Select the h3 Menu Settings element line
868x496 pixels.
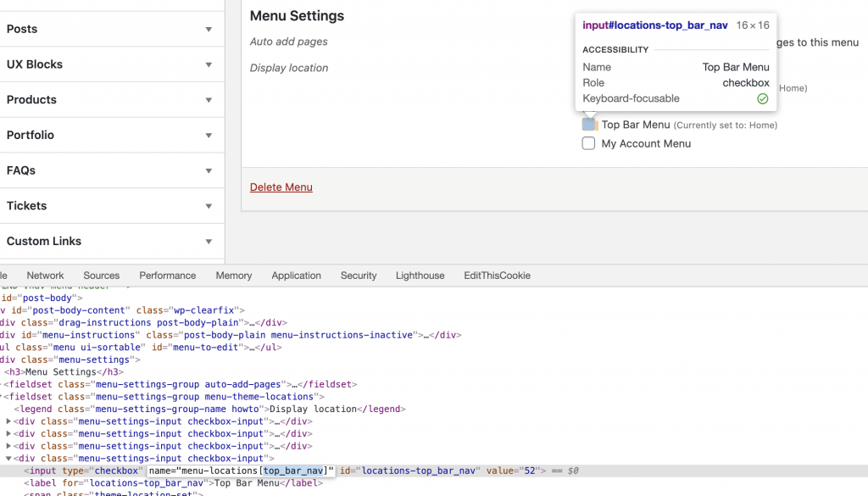(x=64, y=372)
